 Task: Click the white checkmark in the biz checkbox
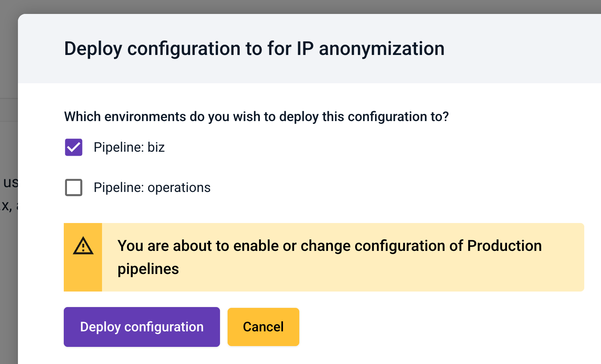74,148
